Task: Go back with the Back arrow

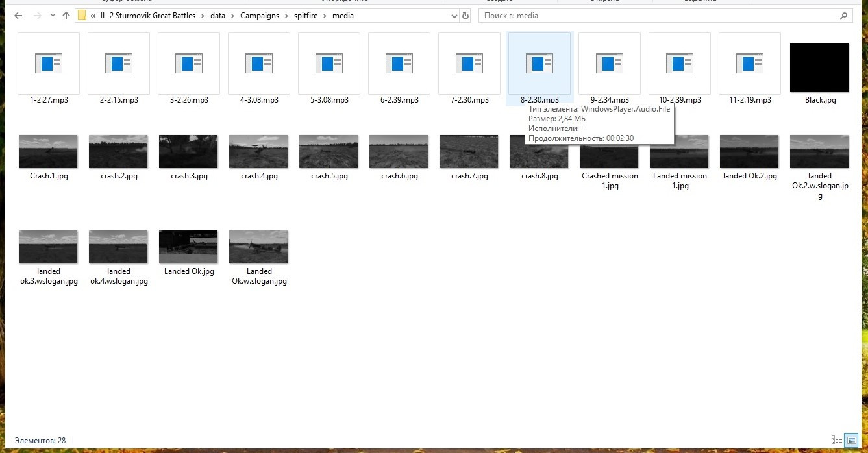Action: click(x=18, y=16)
